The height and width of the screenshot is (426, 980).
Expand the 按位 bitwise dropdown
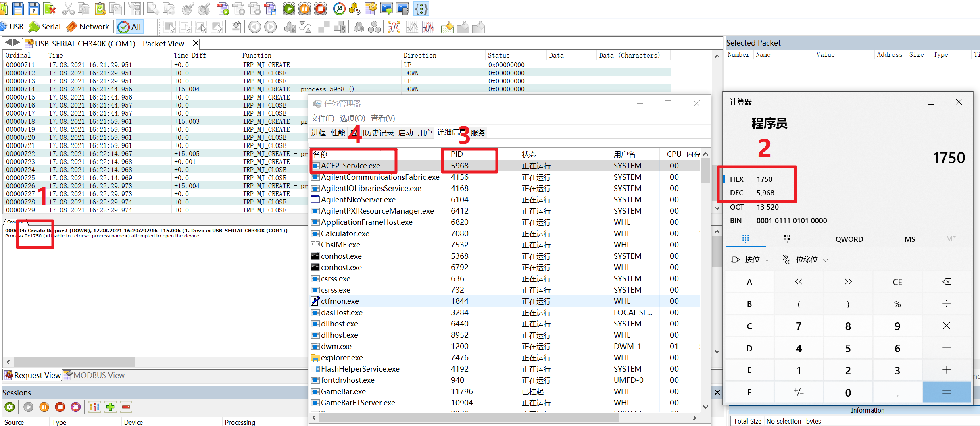[751, 260]
